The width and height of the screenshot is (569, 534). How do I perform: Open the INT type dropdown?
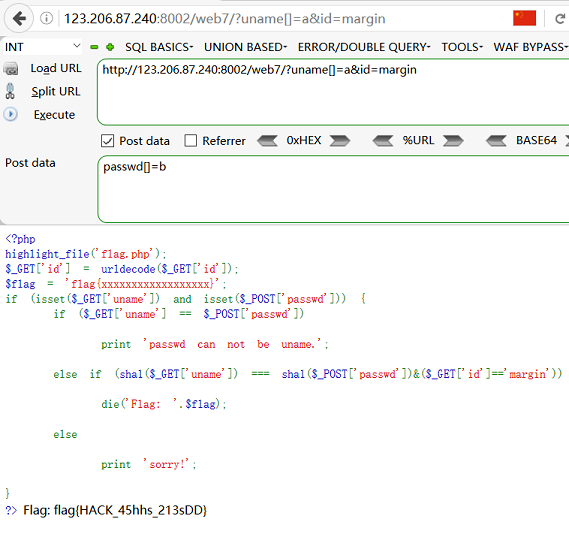(42, 47)
